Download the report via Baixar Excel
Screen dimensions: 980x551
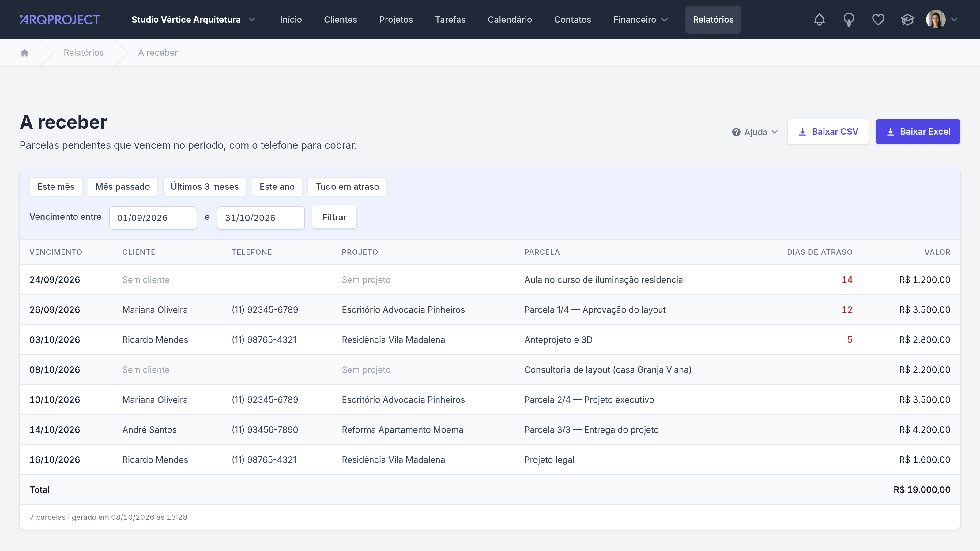(918, 132)
